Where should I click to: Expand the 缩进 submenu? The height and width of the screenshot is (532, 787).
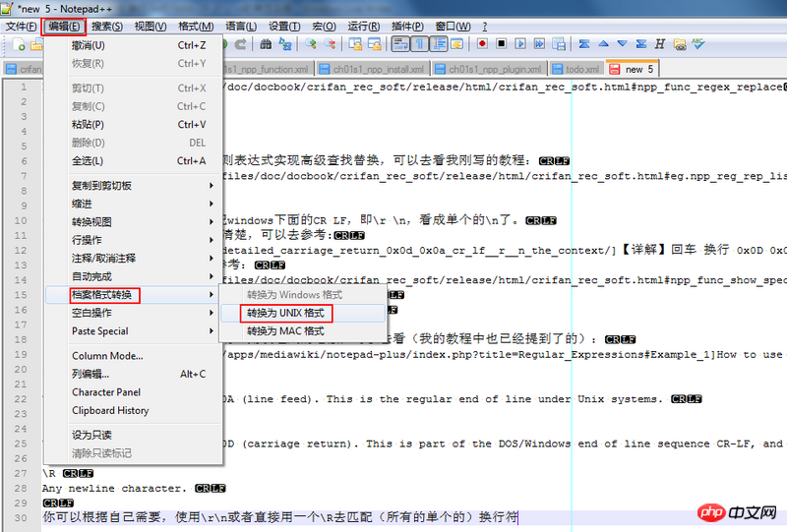click(134, 204)
